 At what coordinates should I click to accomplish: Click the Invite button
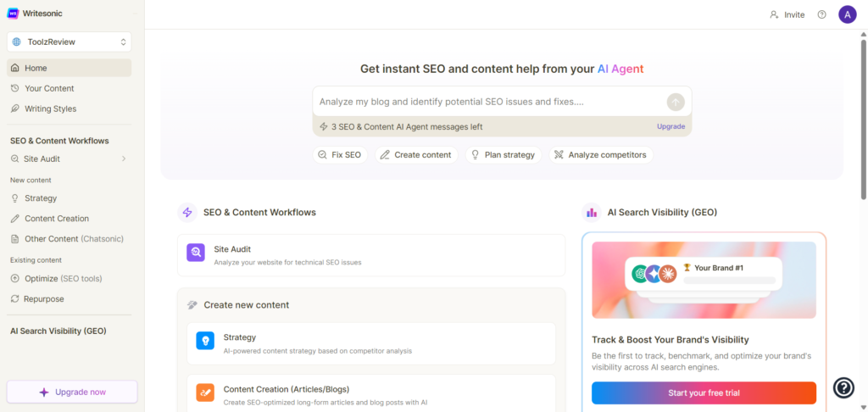(x=787, y=15)
